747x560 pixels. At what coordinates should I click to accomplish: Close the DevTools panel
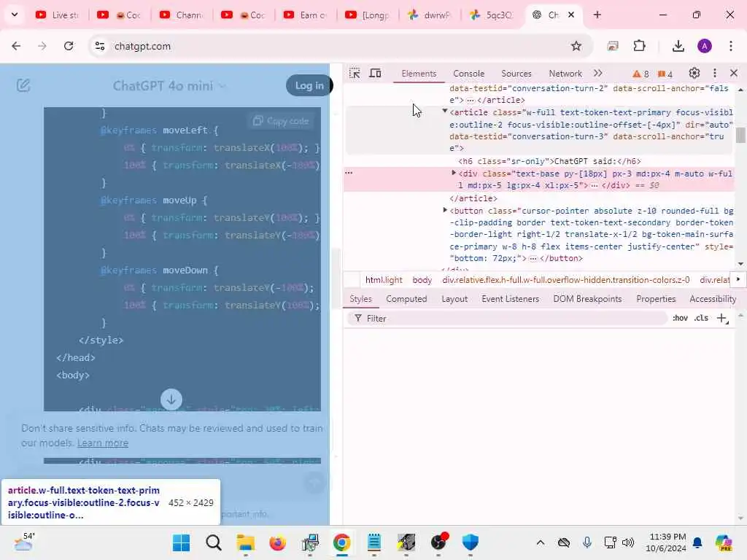pos(734,74)
